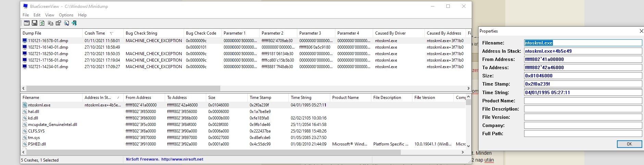This screenshot has width=644, height=165.
Task: Click the upper pane horizontal scrollbar
Action: pos(123,88)
